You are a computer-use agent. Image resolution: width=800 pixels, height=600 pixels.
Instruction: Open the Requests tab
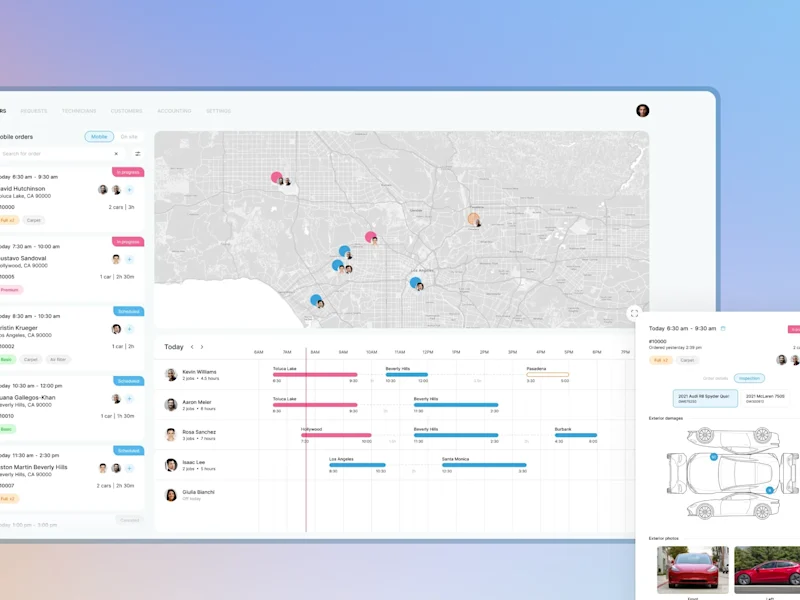[34, 111]
